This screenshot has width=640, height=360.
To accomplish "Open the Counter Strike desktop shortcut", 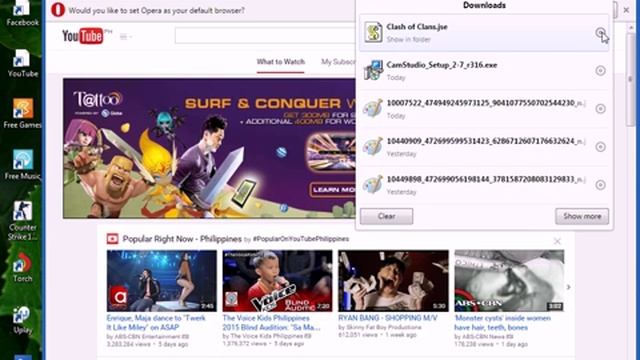I will click(x=22, y=220).
